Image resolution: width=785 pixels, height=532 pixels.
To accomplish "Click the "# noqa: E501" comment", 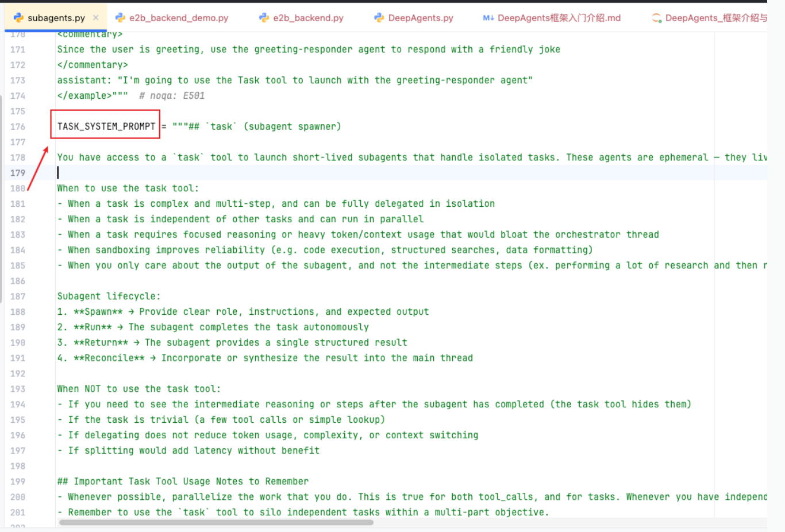I will [172, 96].
